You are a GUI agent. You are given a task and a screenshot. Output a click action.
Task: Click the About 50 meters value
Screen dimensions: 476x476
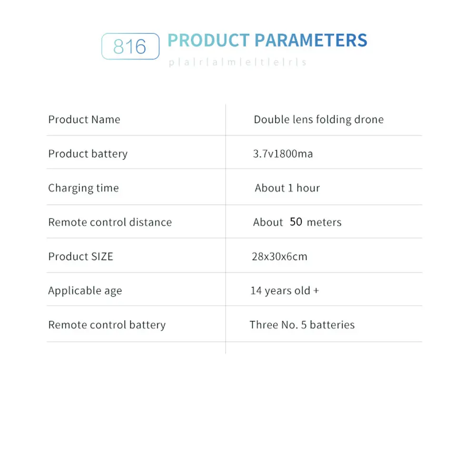(297, 222)
